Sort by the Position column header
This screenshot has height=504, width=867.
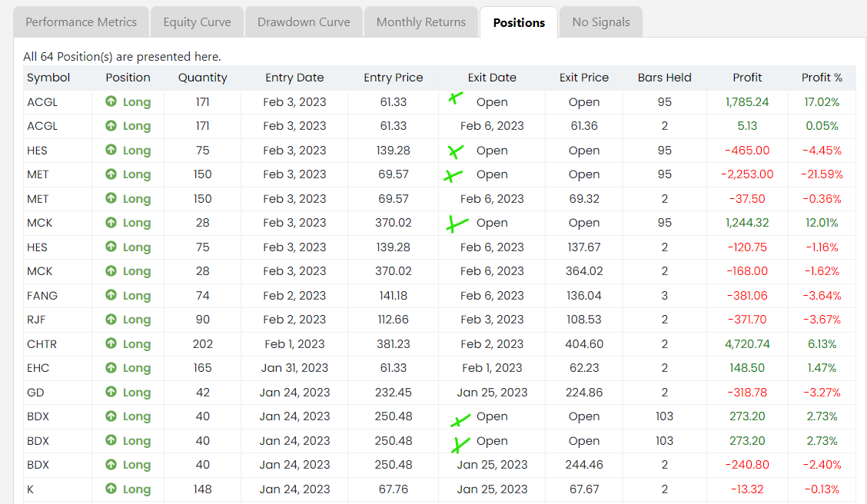click(x=128, y=78)
